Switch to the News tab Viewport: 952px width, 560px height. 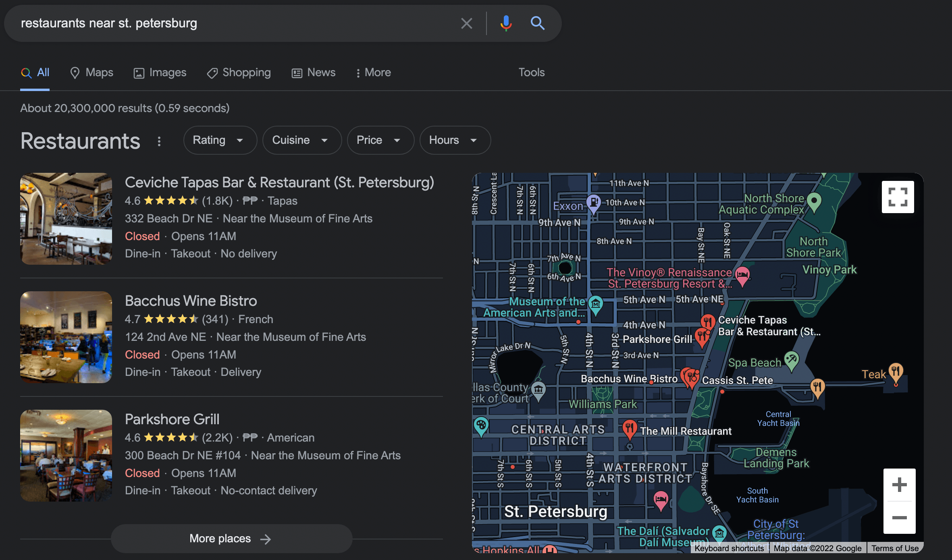(314, 73)
